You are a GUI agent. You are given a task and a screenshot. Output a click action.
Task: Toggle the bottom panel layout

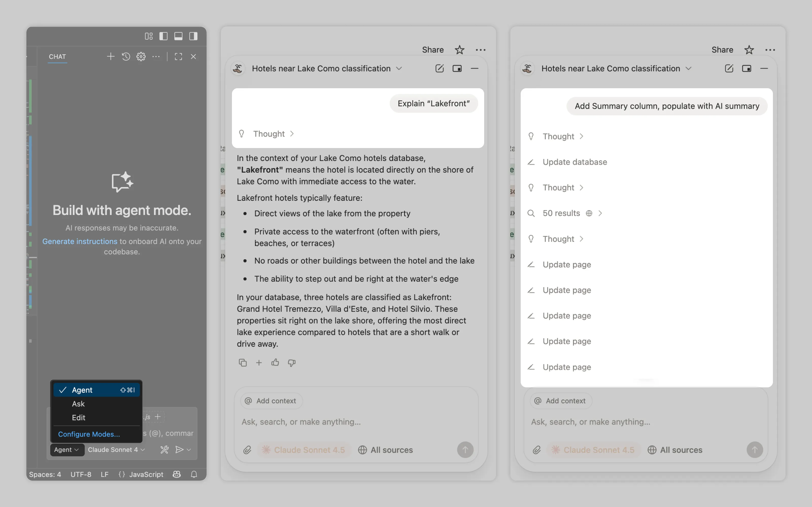(178, 36)
